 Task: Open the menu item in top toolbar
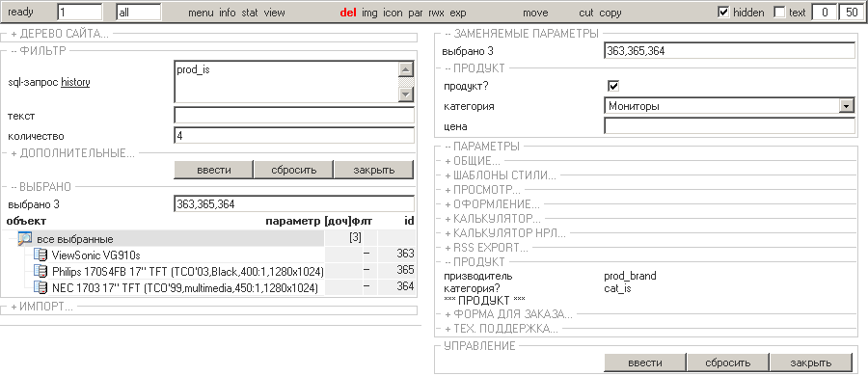(201, 13)
